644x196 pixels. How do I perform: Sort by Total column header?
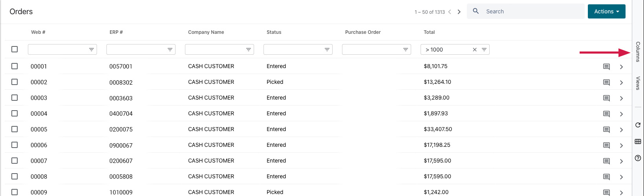(x=429, y=32)
